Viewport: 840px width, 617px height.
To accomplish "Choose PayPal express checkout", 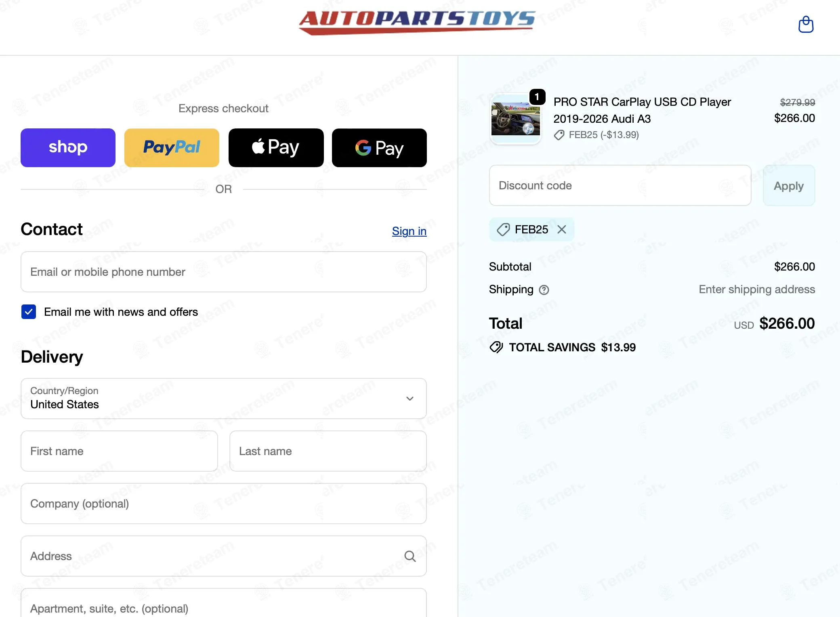I will (172, 148).
